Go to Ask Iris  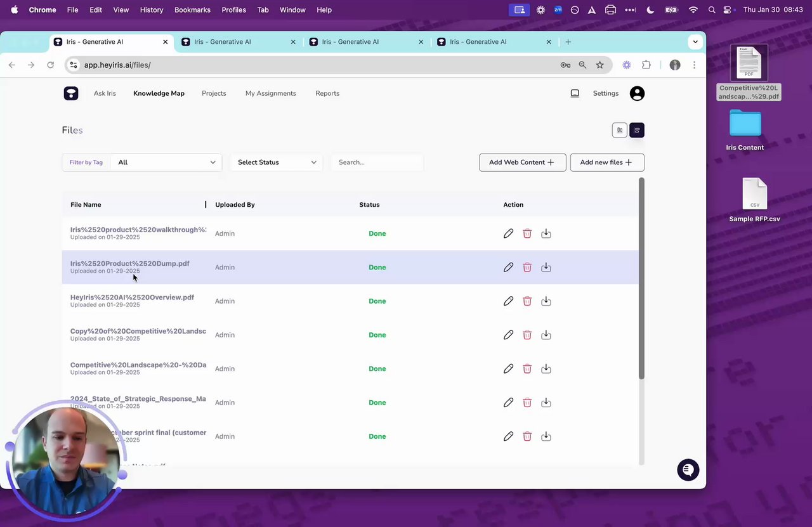coord(105,93)
